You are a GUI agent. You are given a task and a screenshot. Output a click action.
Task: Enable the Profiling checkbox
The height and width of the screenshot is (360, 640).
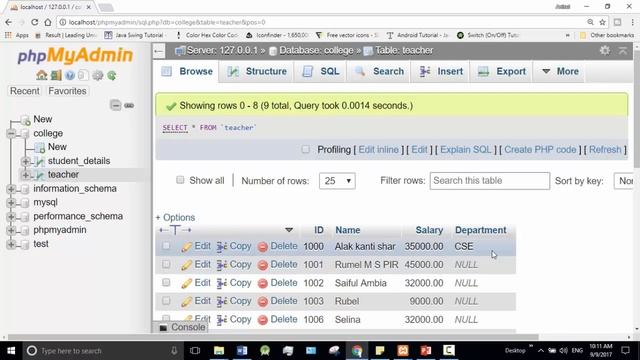coord(305,149)
